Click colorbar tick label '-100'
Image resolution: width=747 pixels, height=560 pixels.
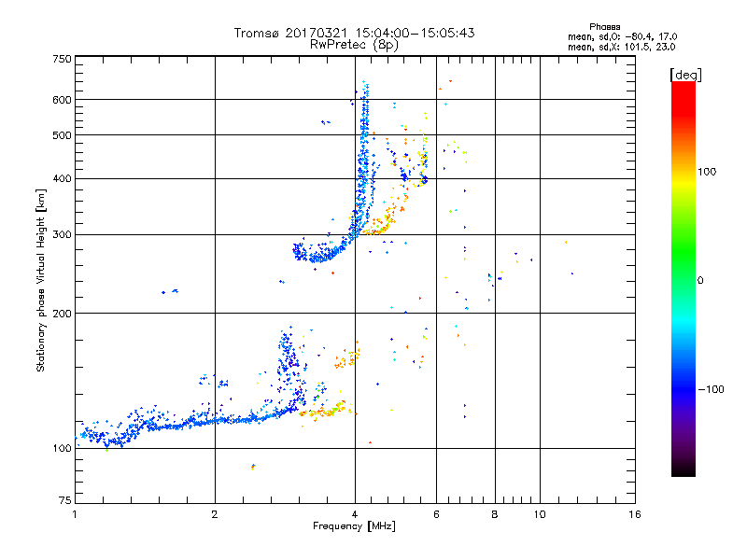tap(711, 389)
